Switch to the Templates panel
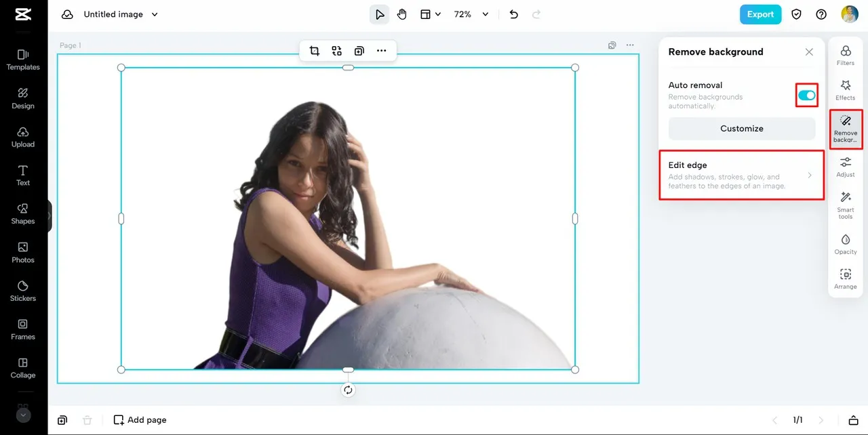Screen dimensions: 868x435 (x=22, y=60)
